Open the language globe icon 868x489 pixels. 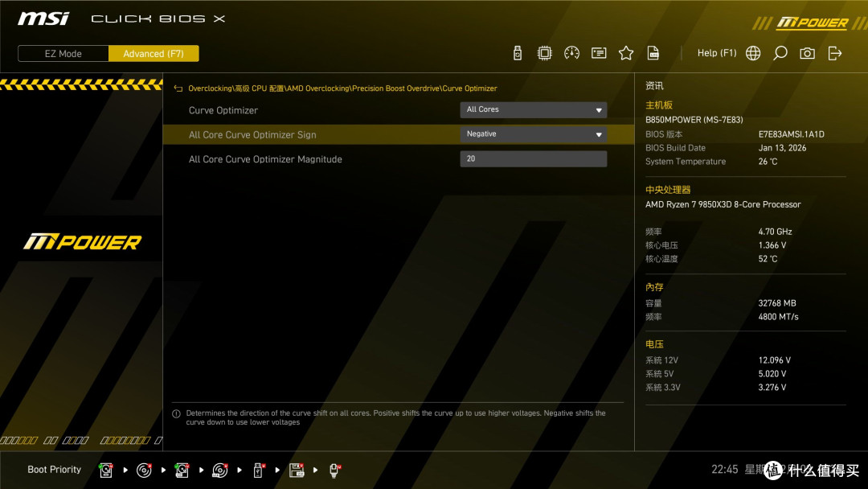pos(753,53)
